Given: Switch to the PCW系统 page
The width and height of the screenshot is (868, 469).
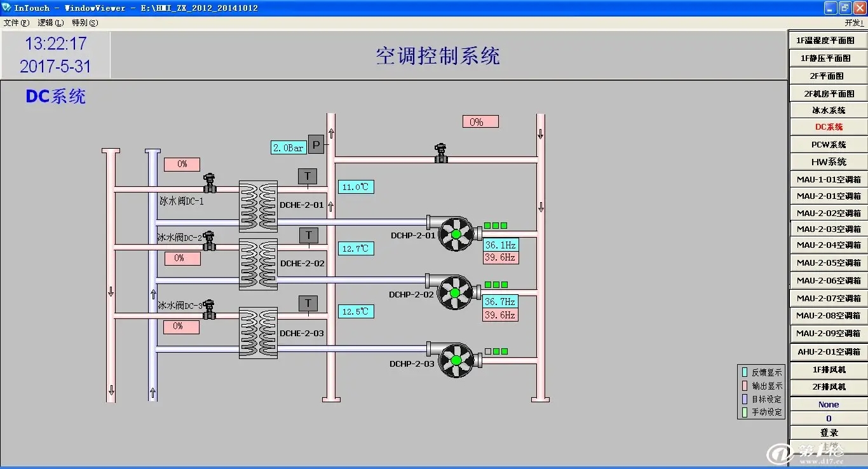Looking at the screenshot, I should pos(829,144).
